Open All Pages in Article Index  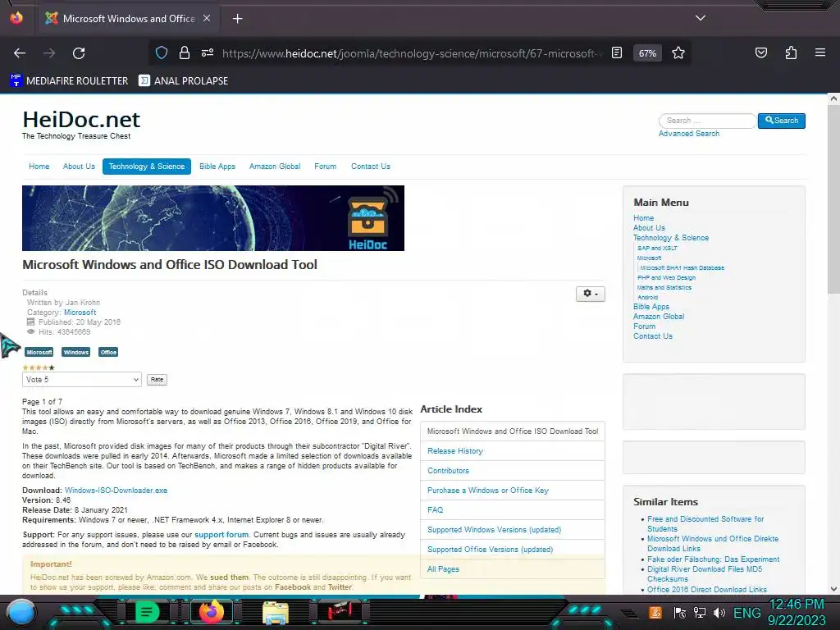(x=443, y=569)
